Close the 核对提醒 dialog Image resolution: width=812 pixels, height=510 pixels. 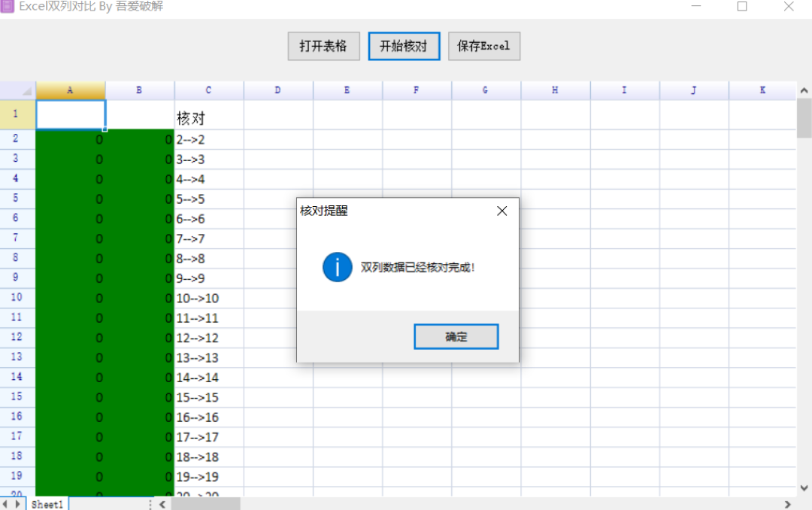pos(501,211)
